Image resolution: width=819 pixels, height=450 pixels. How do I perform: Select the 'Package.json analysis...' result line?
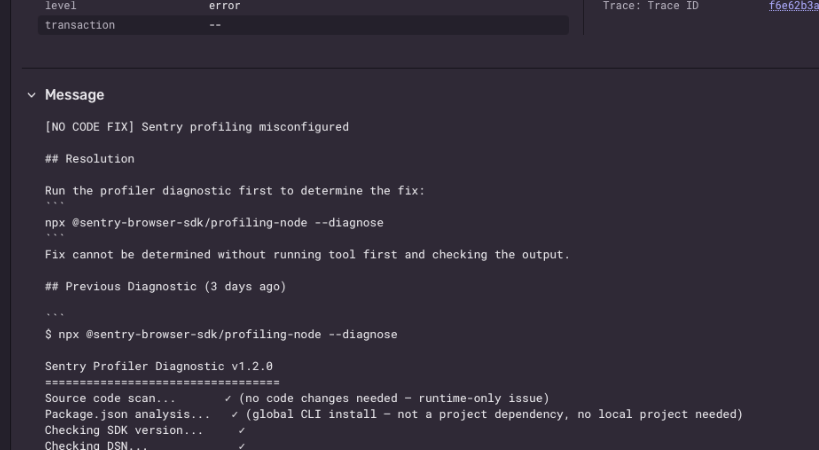point(394,414)
